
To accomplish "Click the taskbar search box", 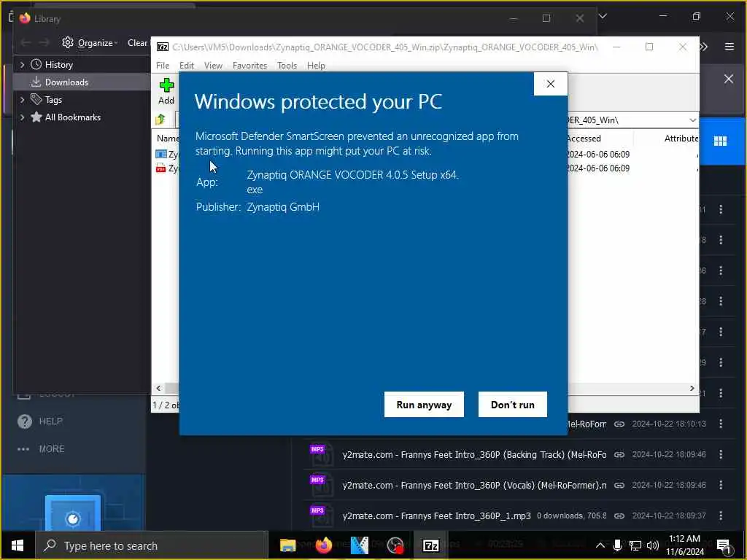I will point(152,545).
